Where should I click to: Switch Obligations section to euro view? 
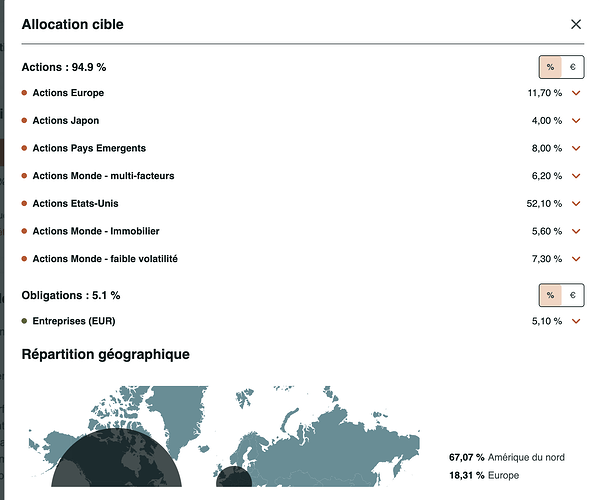572,295
